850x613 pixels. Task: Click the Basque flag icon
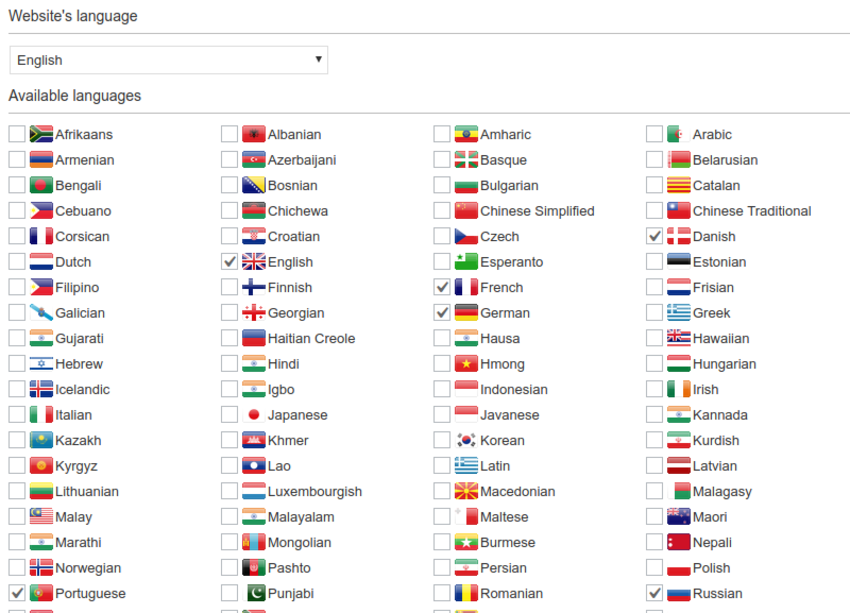point(466,159)
